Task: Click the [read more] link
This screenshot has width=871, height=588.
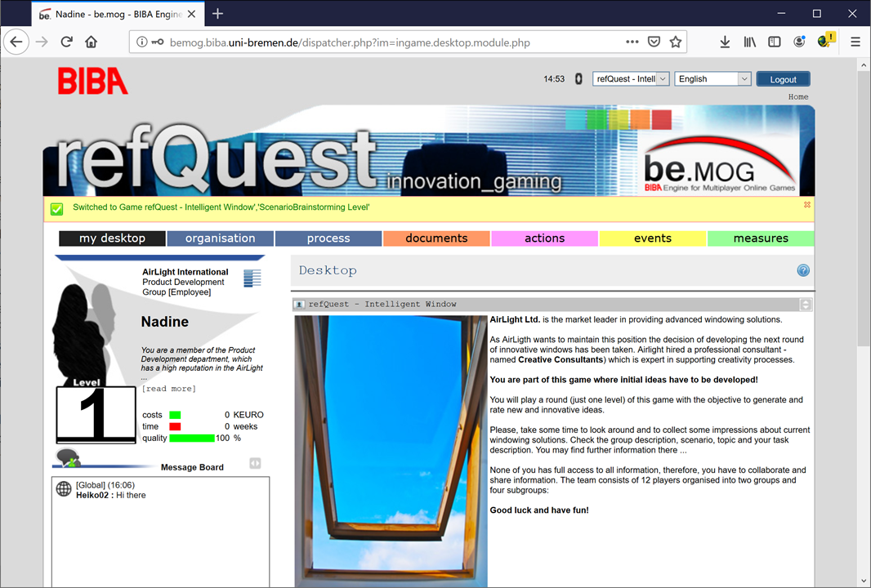Action: (x=169, y=389)
